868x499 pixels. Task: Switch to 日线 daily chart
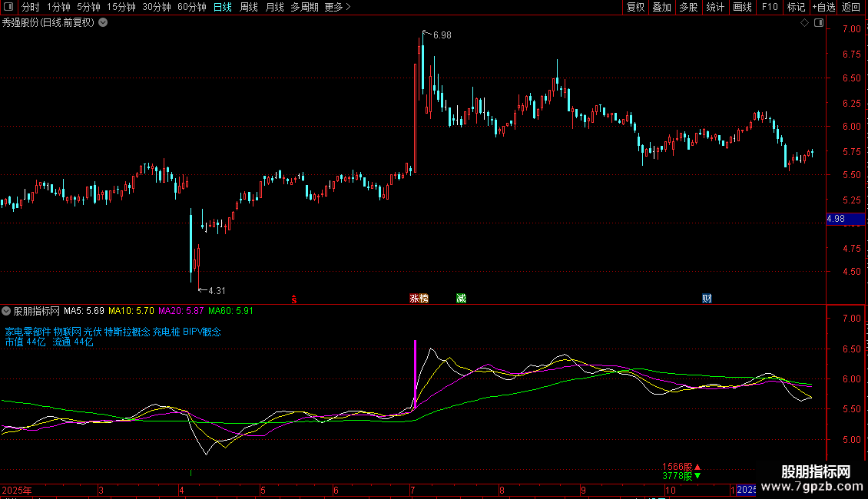click(223, 7)
